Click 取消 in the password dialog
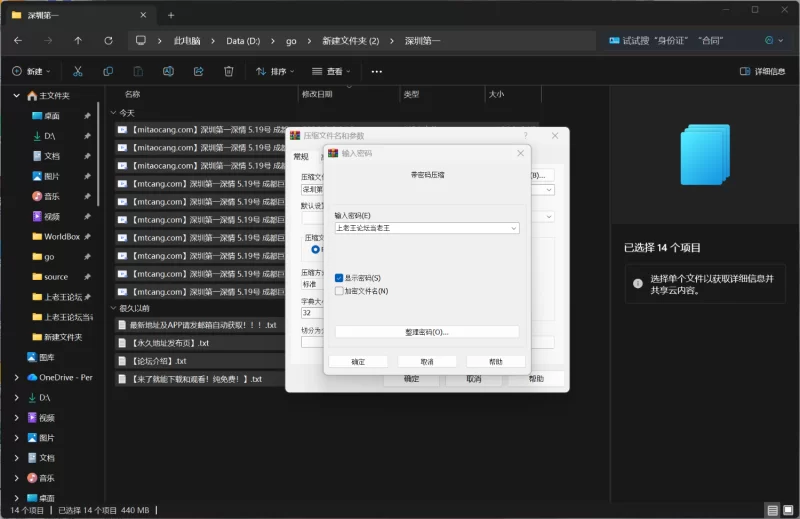The image size is (800, 519). coord(427,361)
